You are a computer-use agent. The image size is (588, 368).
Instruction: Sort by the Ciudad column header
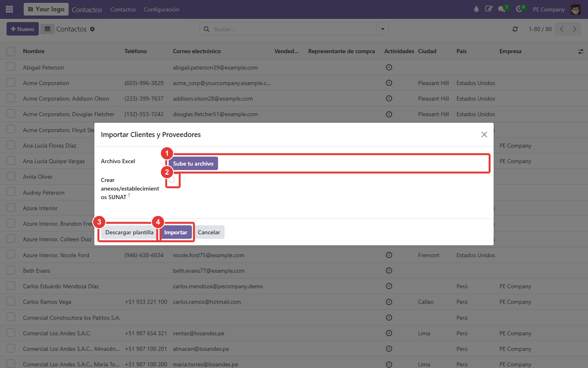pos(427,51)
